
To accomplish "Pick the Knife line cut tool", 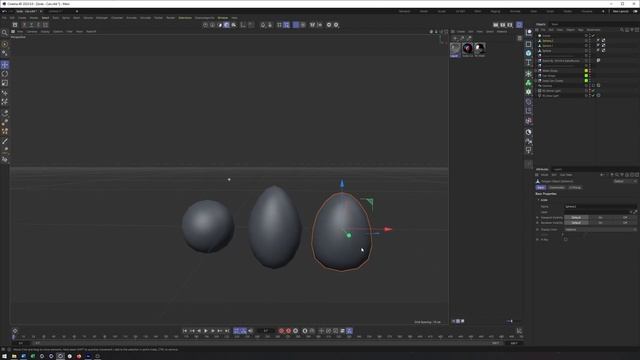I will point(5,141).
